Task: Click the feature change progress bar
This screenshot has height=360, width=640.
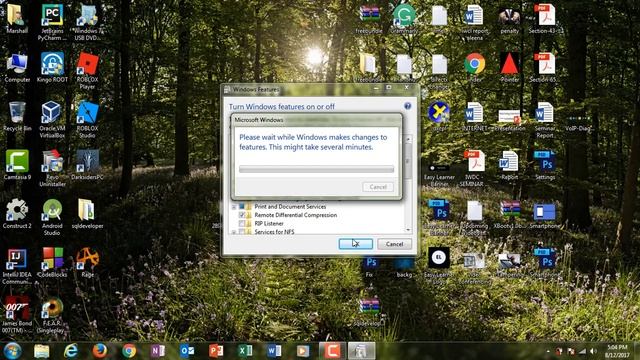Action: [316, 169]
